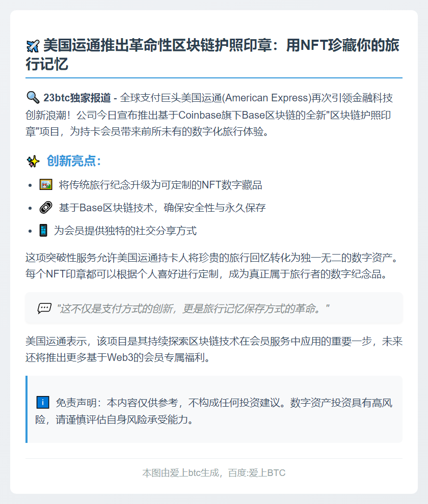Screen dimensions: 428x504
Task: Click the 免责声明 disclaimer box text
Action: pyautogui.click(x=214, y=411)
